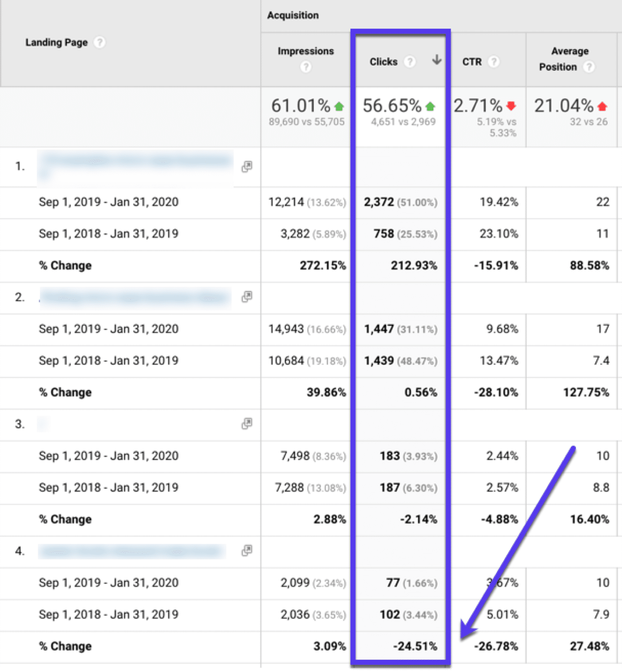Select row 1's Sep 2019 date range cell

coord(109,202)
